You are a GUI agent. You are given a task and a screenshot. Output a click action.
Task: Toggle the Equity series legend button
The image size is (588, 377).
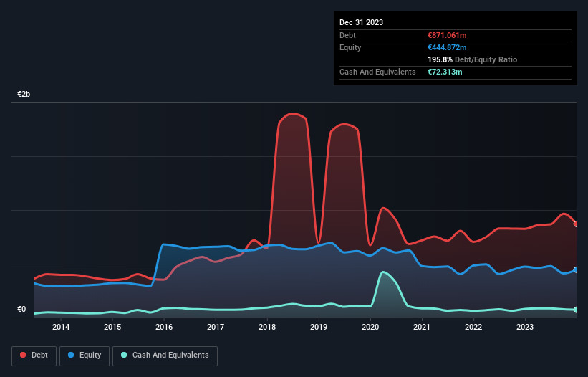click(x=85, y=355)
